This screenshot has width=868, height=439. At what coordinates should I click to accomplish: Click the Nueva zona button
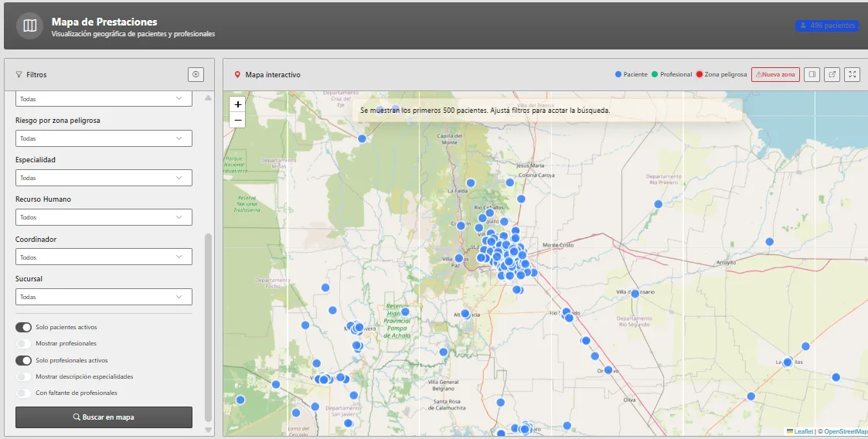point(775,74)
